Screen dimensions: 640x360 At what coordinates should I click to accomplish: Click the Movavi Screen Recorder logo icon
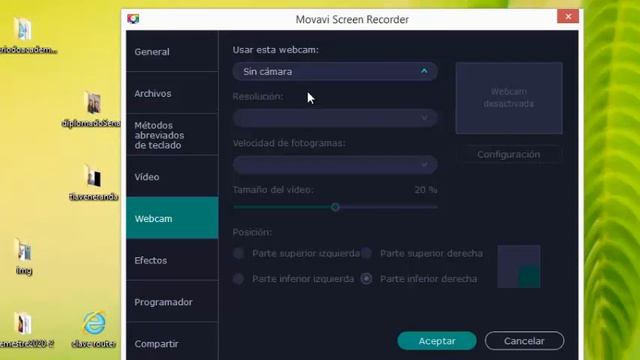(x=133, y=19)
